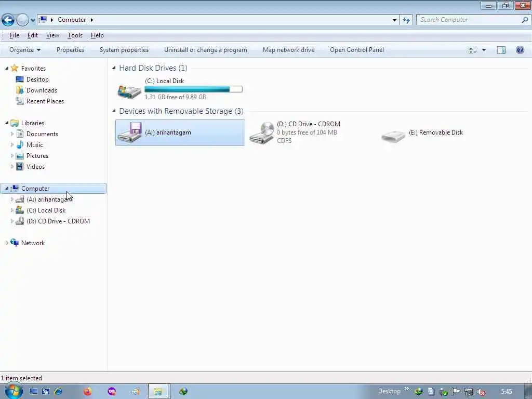Open Internet Explorer from the taskbar
532x399 pixels.
tap(58, 392)
